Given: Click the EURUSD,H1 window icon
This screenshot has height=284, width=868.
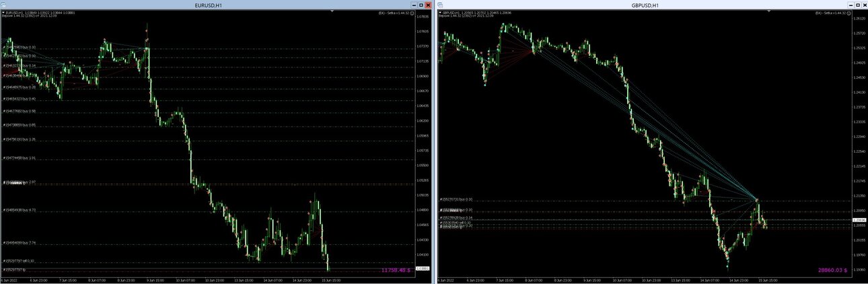Looking at the screenshot, I should coord(3,5).
